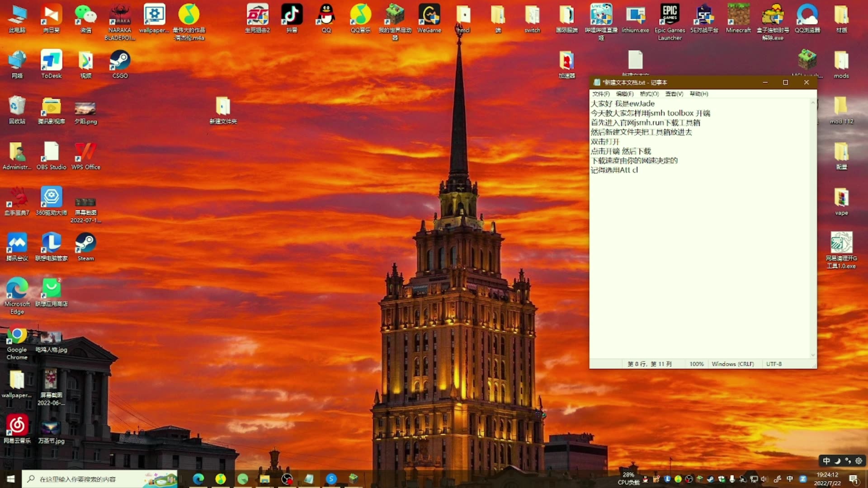This screenshot has height=488, width=868.
Task: Open WPS Office desktop shortcut
Action: coord(86,155)
